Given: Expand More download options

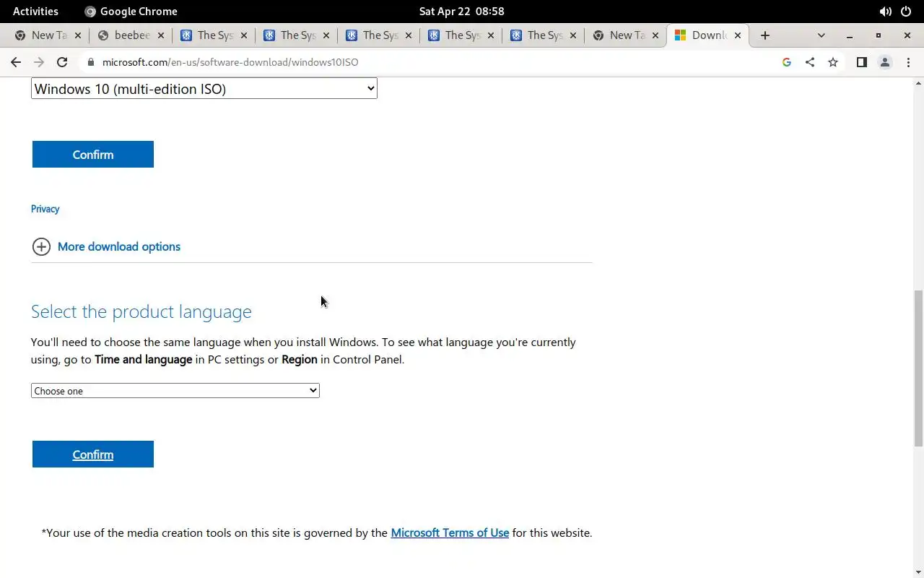Looking at the screenshot, I should click(x=41, y=246).
